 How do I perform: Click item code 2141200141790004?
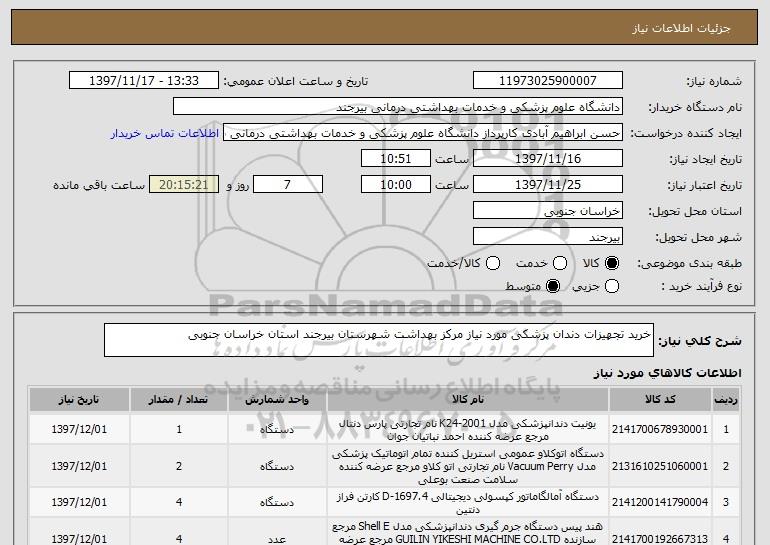[660, 502]
